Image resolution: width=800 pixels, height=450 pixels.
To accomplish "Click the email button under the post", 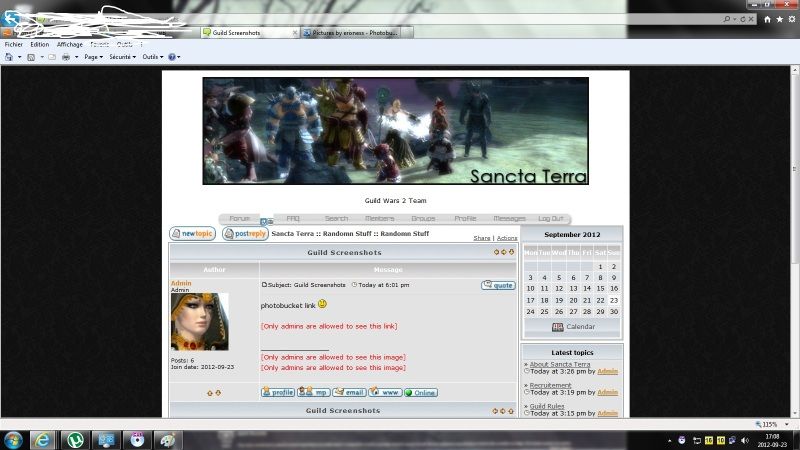I will coord(349,392).
